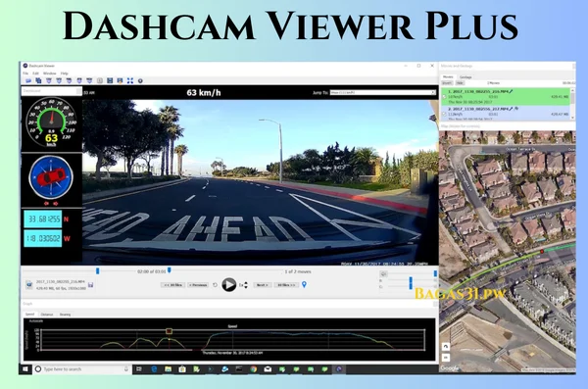Click the open folder toolbar icon
588x389 pixels.
click(x=28, y=80)
